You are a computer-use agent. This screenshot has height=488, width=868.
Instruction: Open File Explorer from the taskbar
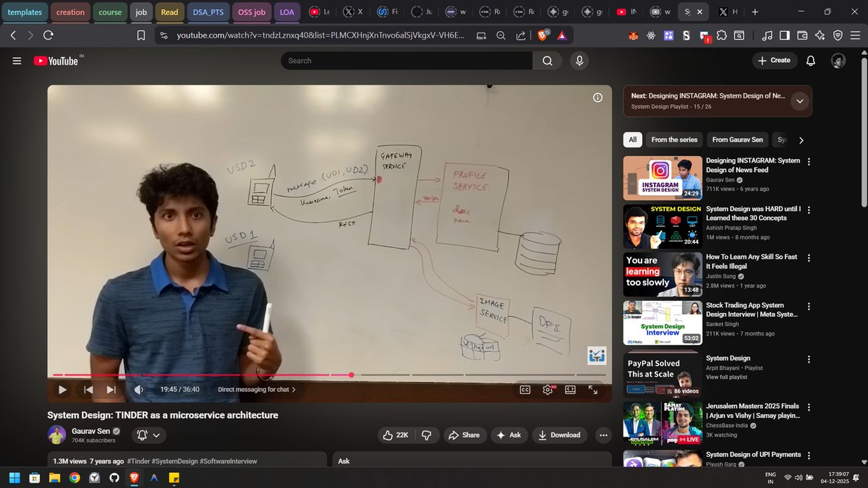tap(54, 478)
